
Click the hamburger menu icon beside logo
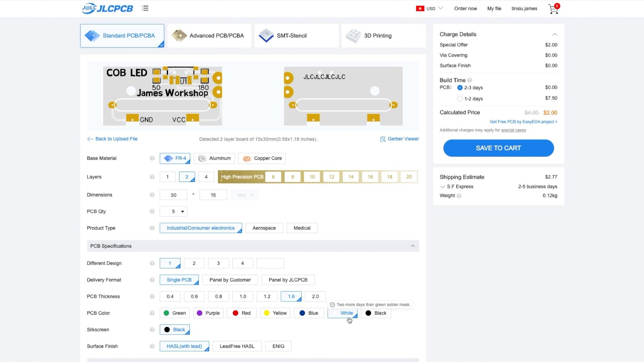(x=145, y=8)
